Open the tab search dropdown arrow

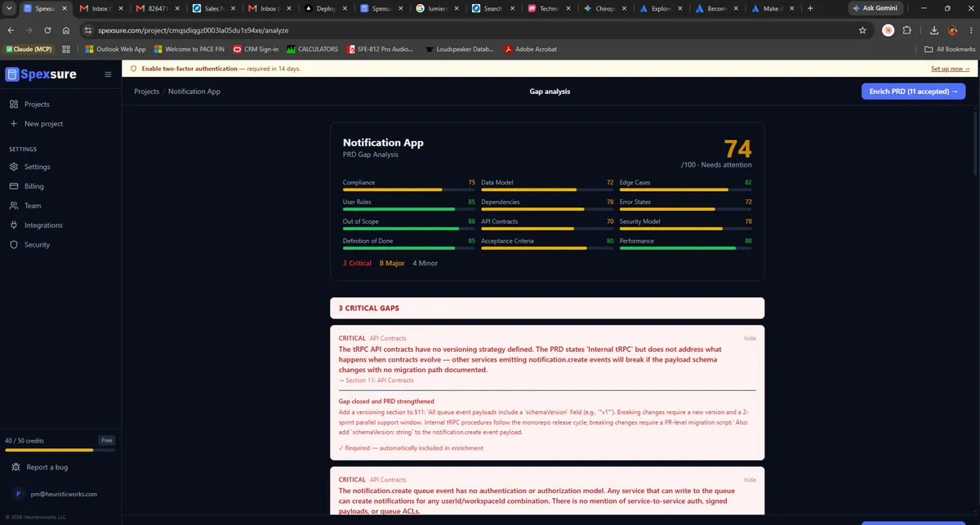coord(8,8)
